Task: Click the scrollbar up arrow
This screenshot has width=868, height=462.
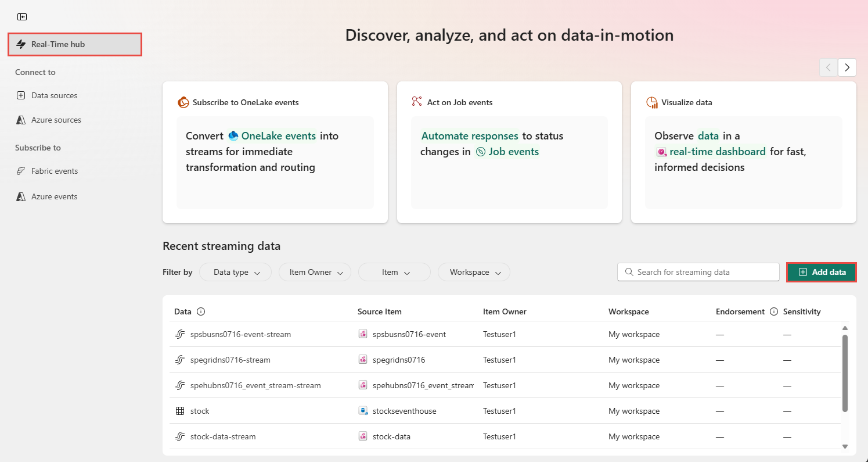Action: click(845, 328)
